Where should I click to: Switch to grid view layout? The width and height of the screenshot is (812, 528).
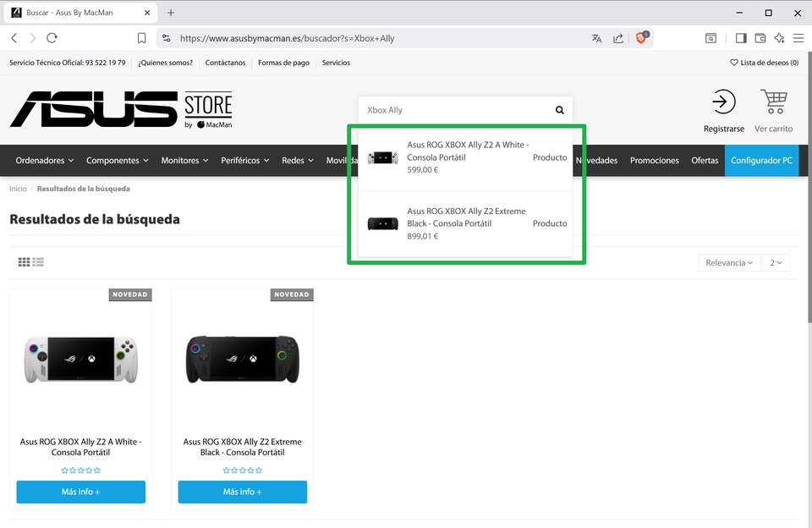[x=24, y=262]
